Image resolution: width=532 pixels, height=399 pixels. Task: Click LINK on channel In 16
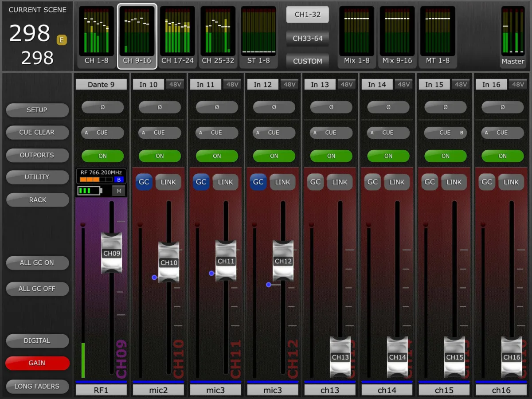(512, 182)
